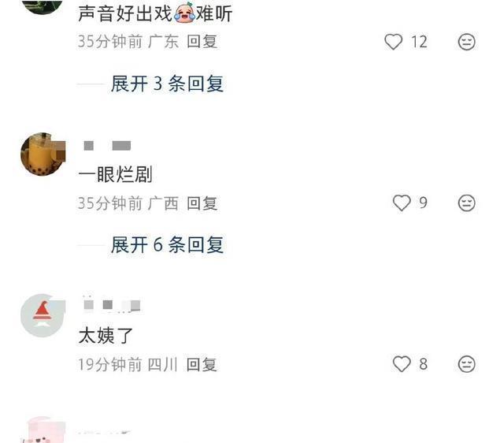
Task: Select the 一眼烂剧 comment text
Action: (x=116, y=174)
